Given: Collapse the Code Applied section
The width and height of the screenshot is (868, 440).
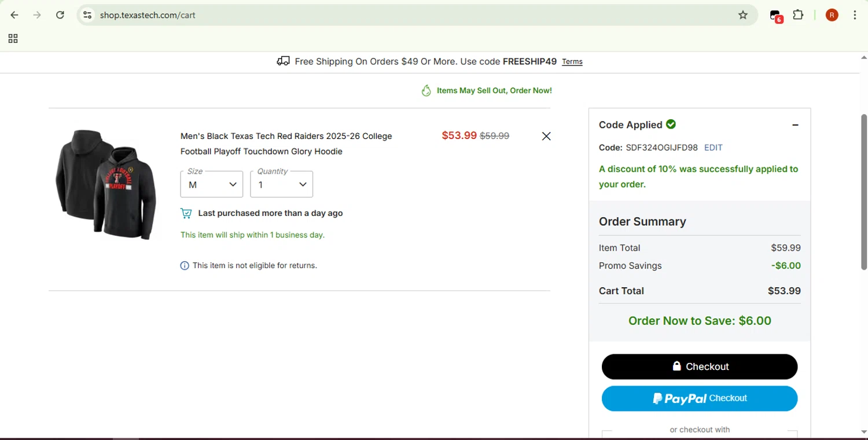Looking at the screenshot, I should (795, 125).
